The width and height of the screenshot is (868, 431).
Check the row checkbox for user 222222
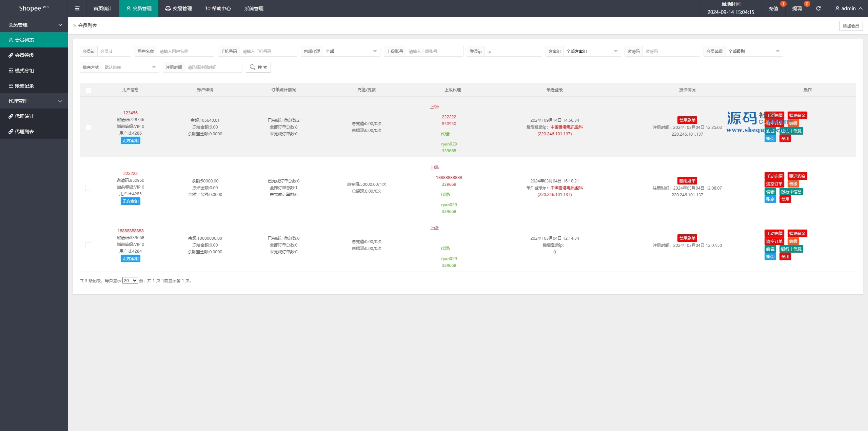pyautogui.click(x=88, y=188)
